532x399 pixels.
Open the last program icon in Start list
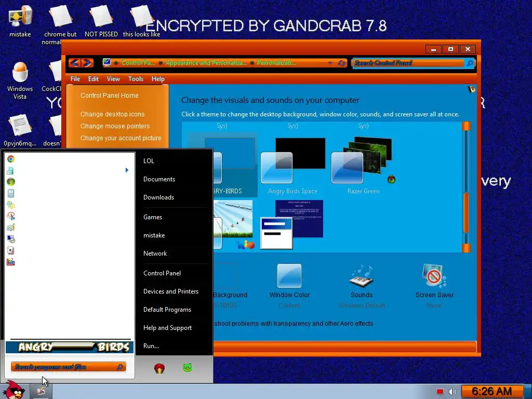point(11,262)
